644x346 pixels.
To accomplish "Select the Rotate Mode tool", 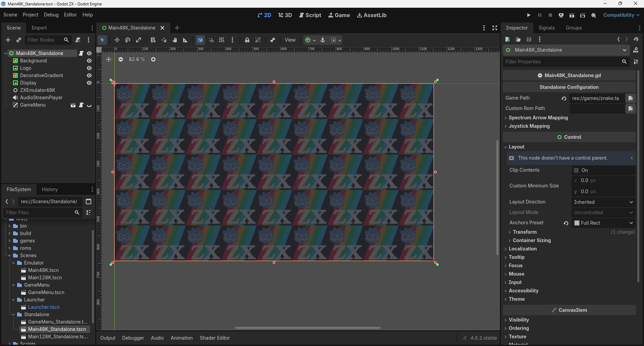I will [x=128, y=40].
